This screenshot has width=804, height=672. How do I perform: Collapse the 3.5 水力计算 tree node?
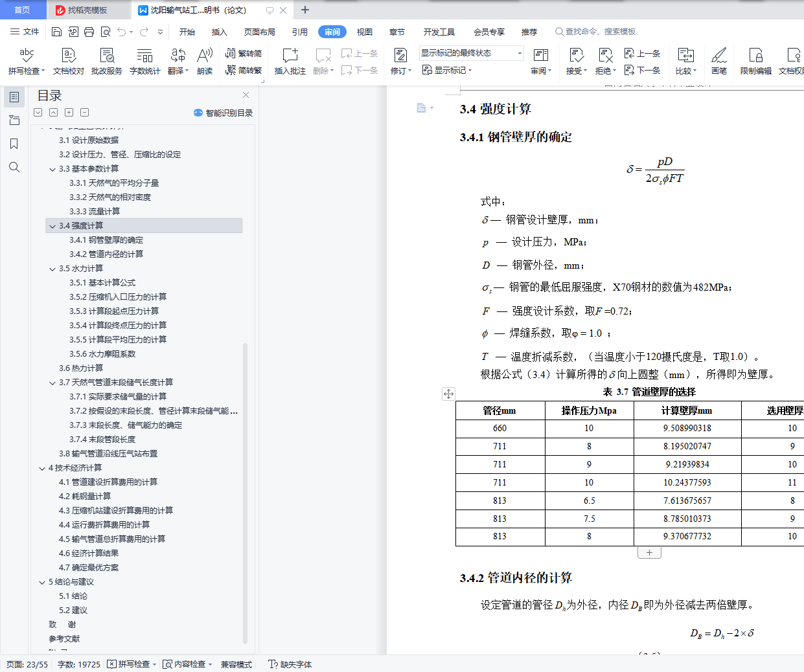52,269
